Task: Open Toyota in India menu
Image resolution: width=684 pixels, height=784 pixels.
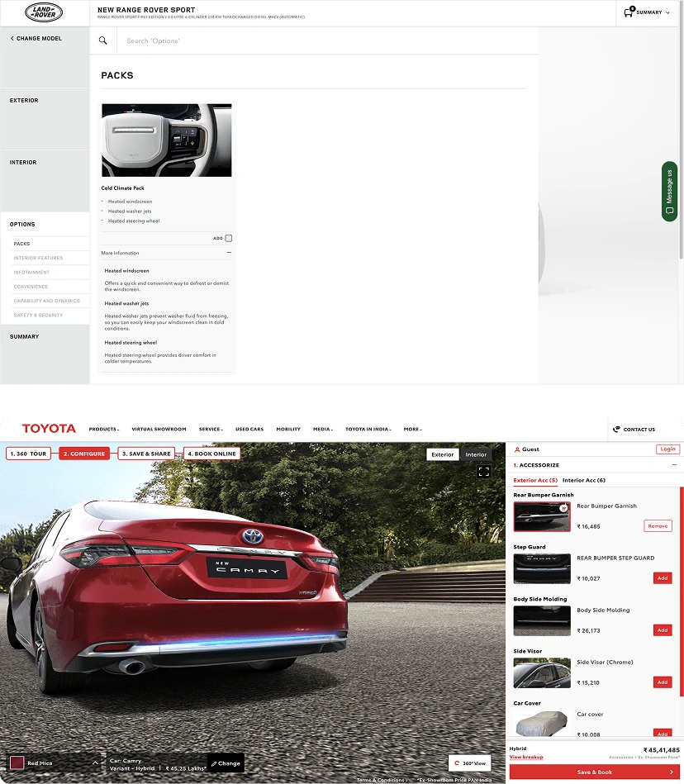Action: pos(368,429)
